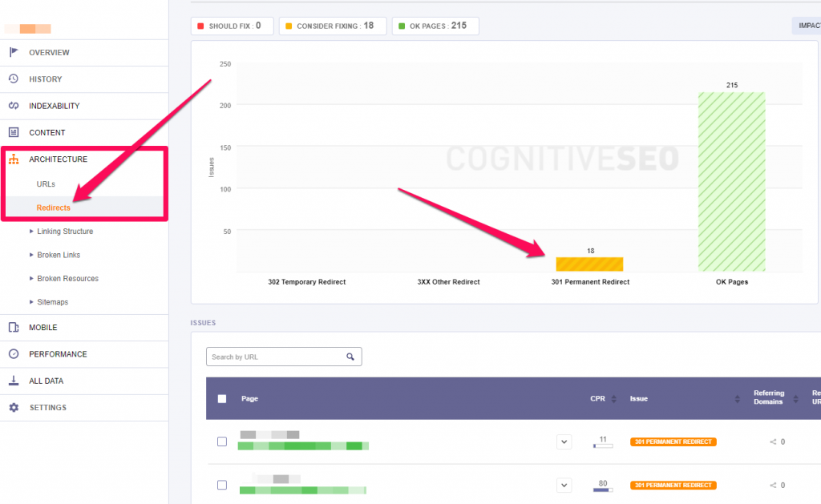Screen dimensions: 821x504
Task: Open Indexability from the sidebar icon
Action: [x=13, y=105]
